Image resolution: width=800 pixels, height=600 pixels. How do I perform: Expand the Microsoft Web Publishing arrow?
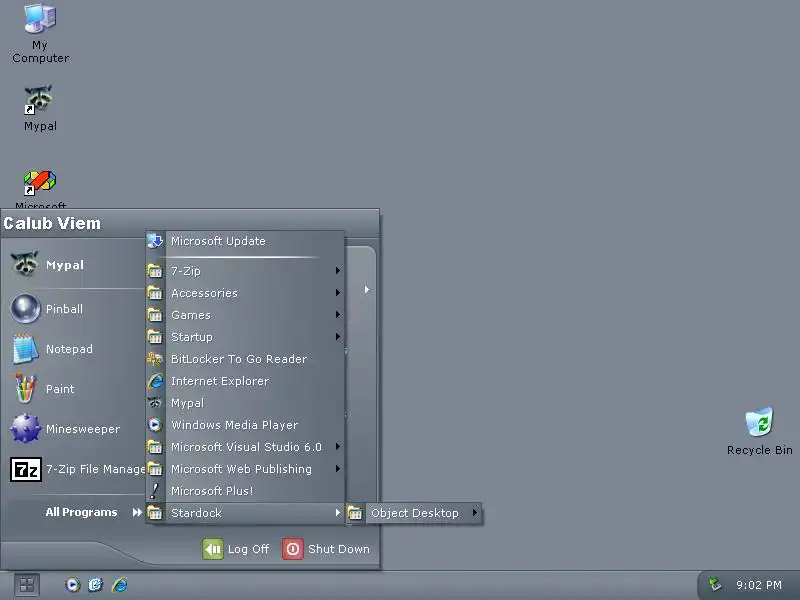click(337, 468)
